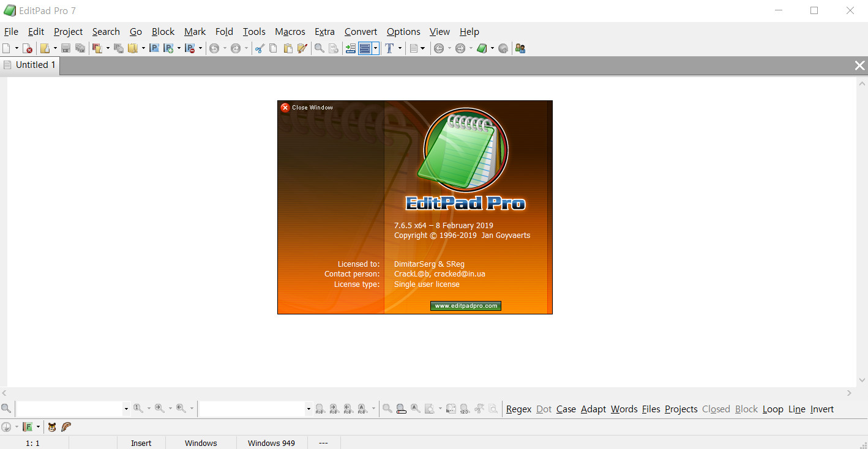
Task: Toggle the Invert search option
Action: pyautogui.click(x=822, y=409)
